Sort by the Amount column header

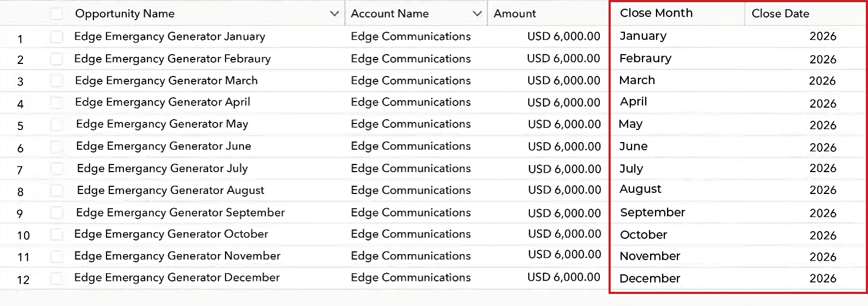pos(515,14)
